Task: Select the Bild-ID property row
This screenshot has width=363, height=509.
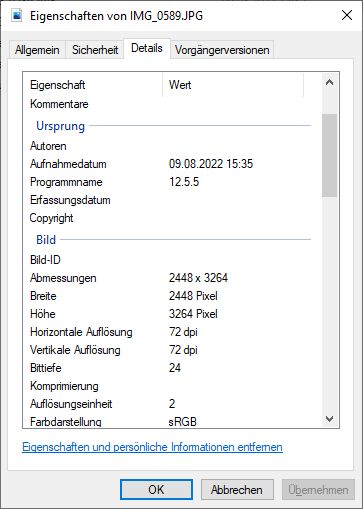Action: point(170,260)
